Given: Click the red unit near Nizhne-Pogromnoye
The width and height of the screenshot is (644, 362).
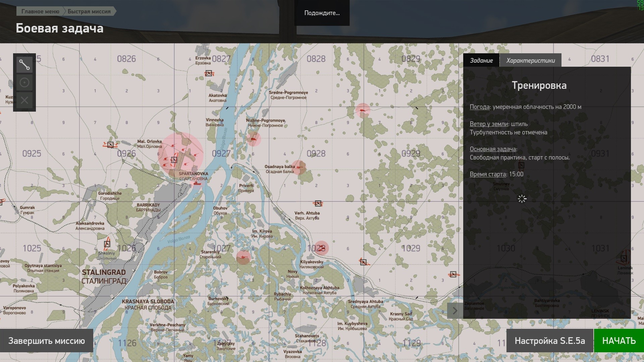Looking at the screenshot, I should click(254, 139).
